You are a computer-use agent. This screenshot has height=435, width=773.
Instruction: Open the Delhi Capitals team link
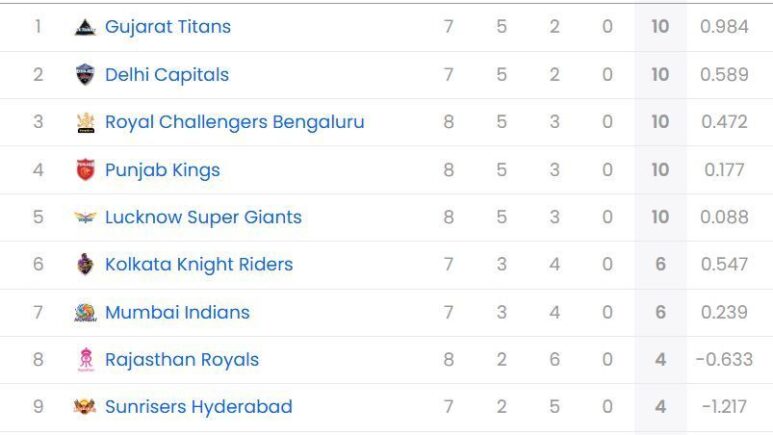167,75
